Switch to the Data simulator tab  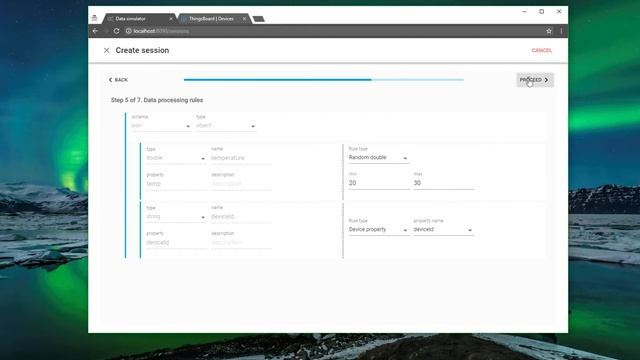click(x=138, y=19)
